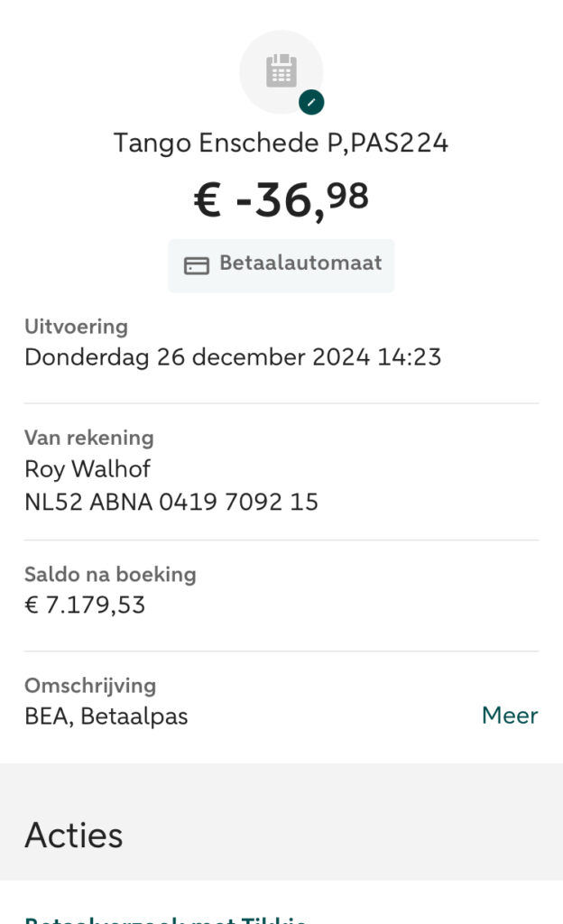This screenshot has height=924, width=563.
Task: Click the grey transaction category icon
Action: (281, 71)
